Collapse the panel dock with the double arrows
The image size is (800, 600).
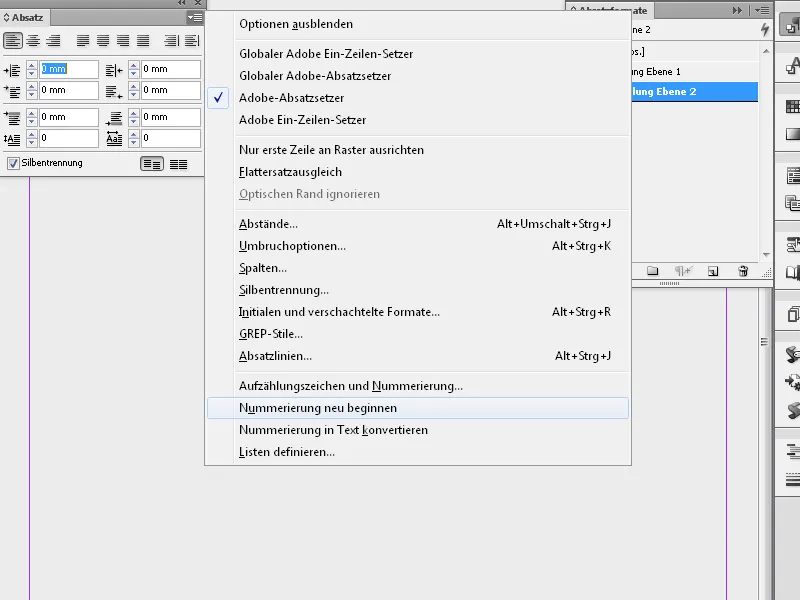click(738, 9)
